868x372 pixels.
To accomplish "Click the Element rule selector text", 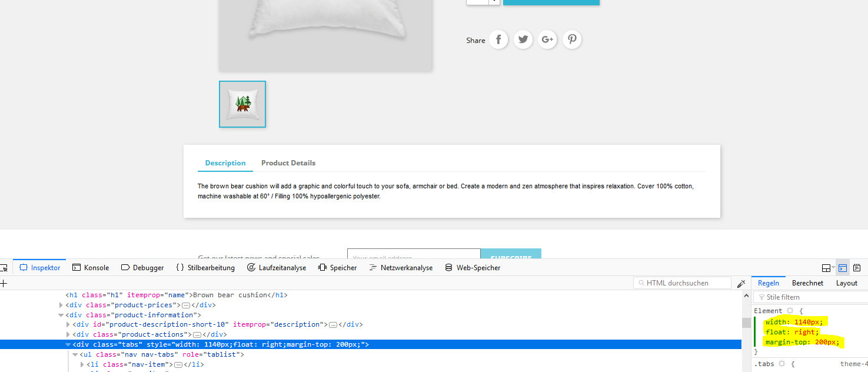I will point(769,311).
